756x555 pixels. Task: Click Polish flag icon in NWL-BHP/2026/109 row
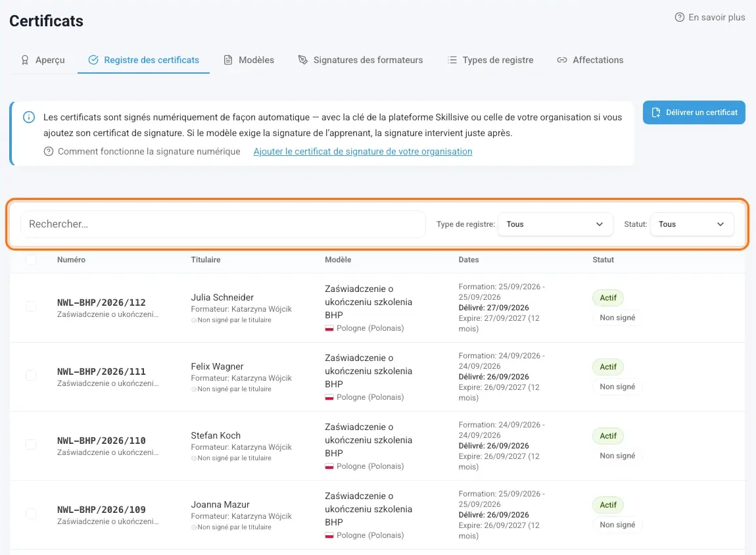coord(329,535)
